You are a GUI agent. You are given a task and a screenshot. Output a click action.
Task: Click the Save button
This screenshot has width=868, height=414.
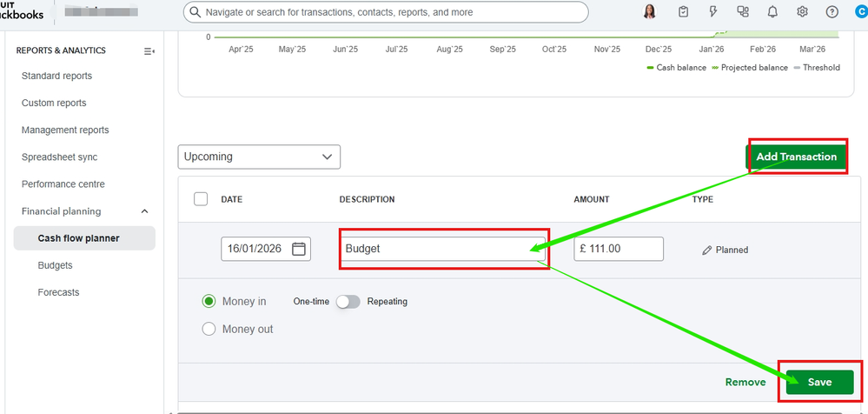(820, 383)
